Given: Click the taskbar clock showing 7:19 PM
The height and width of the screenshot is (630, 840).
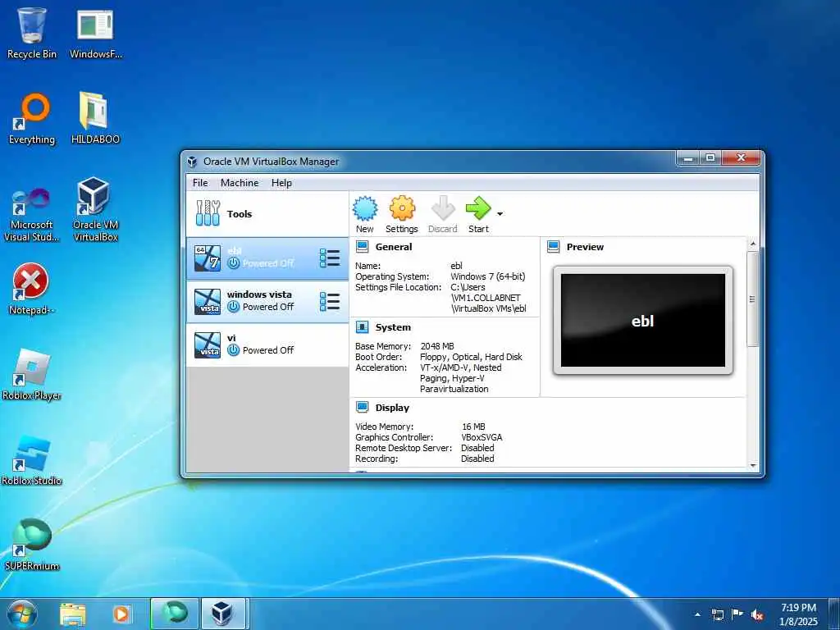Looking at the screenshot, I should point(798,614).
